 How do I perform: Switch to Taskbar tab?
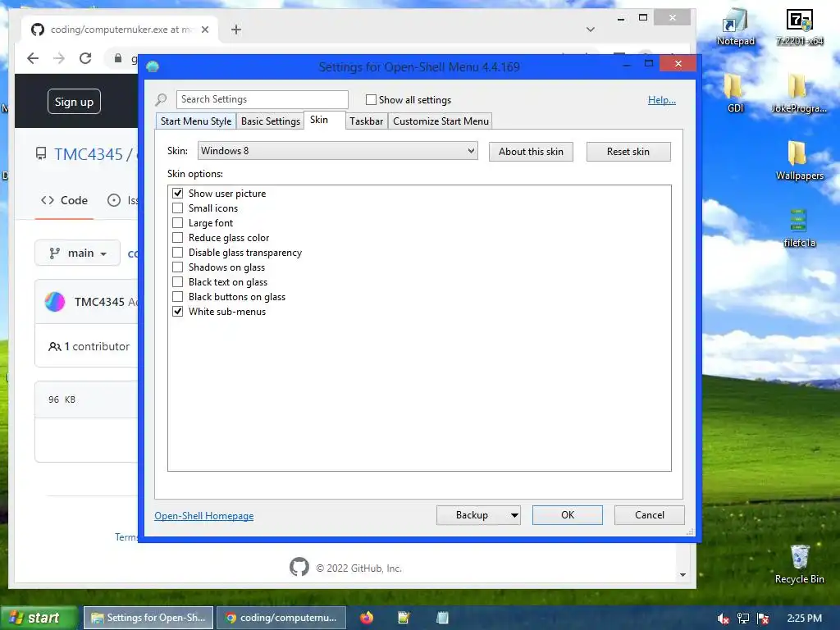(367, 121)
